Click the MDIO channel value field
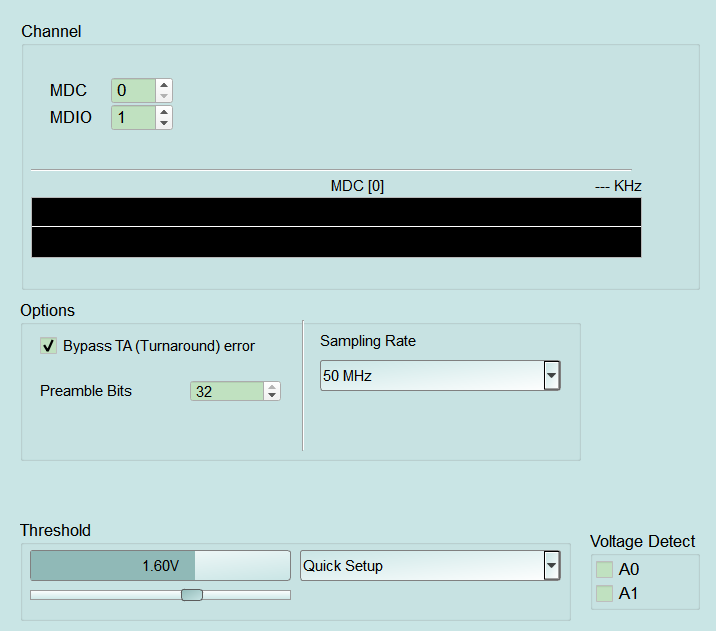The height and width of the screenshot is (631, 716). [133, 117]
